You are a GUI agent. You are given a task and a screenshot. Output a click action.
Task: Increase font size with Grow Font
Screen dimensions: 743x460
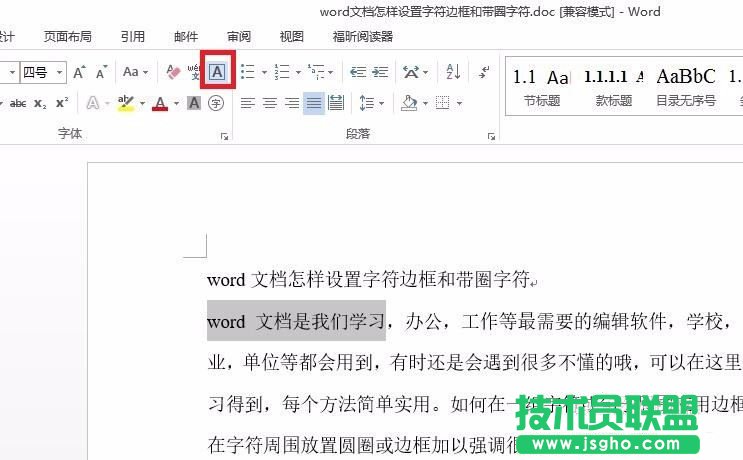(79, 72)
